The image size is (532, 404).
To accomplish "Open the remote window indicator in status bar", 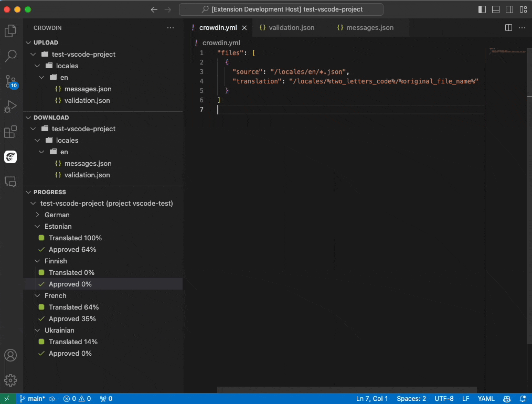I will pos(7,399).
